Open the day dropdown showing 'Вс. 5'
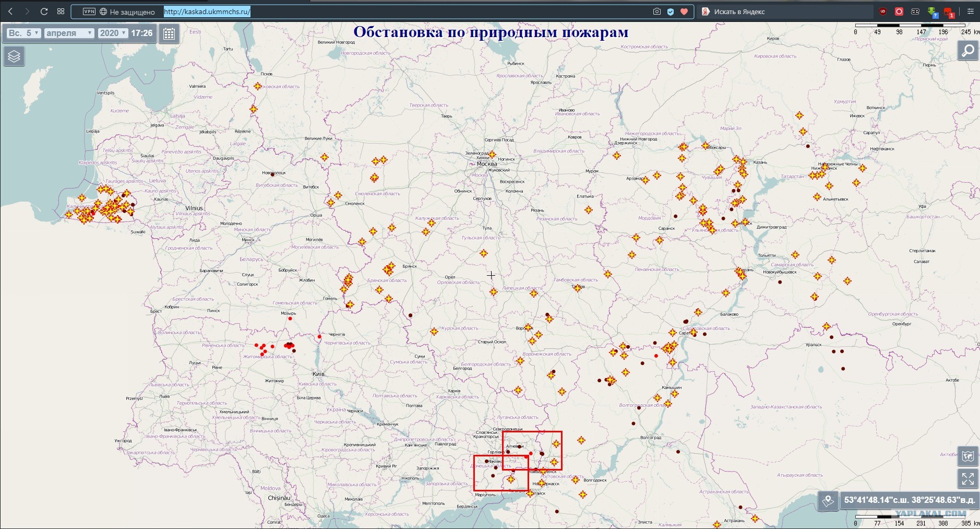 [x=24, y=33]
